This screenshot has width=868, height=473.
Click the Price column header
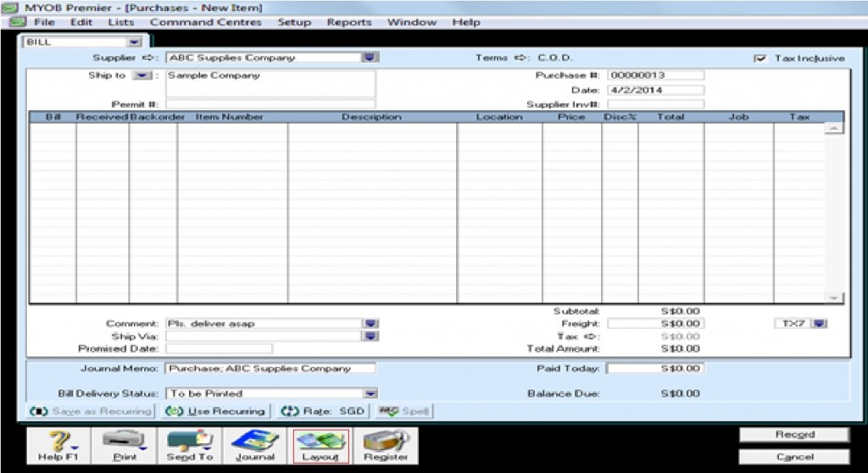click(572, 117)
